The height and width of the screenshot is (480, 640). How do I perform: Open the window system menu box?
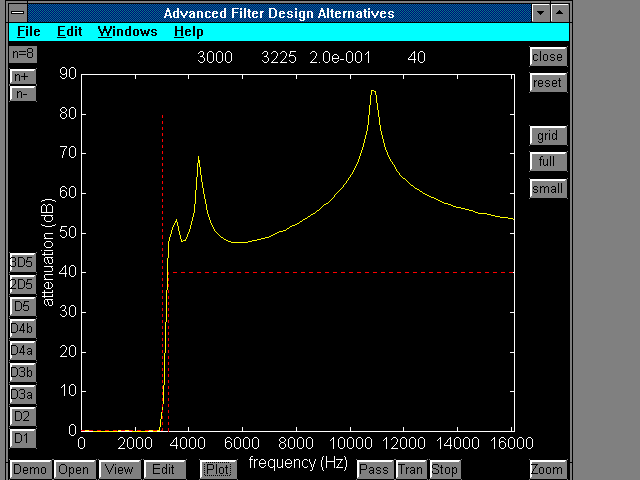point(18,13)
